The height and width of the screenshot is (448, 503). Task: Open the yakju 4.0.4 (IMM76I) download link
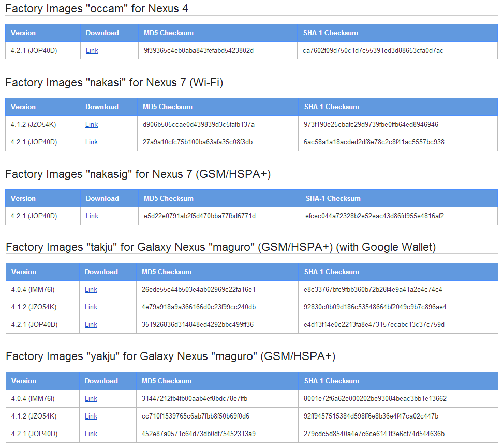tap(91, 399)
